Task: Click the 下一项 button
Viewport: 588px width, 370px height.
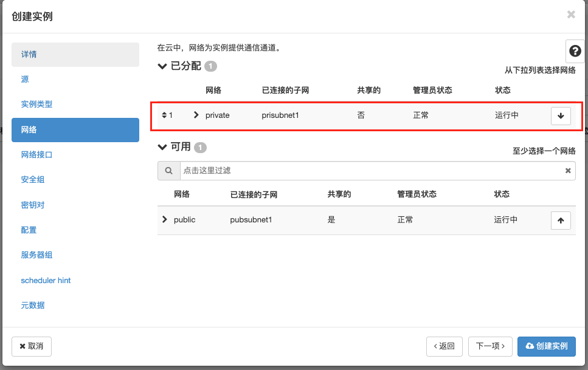Action: (490, 346)
